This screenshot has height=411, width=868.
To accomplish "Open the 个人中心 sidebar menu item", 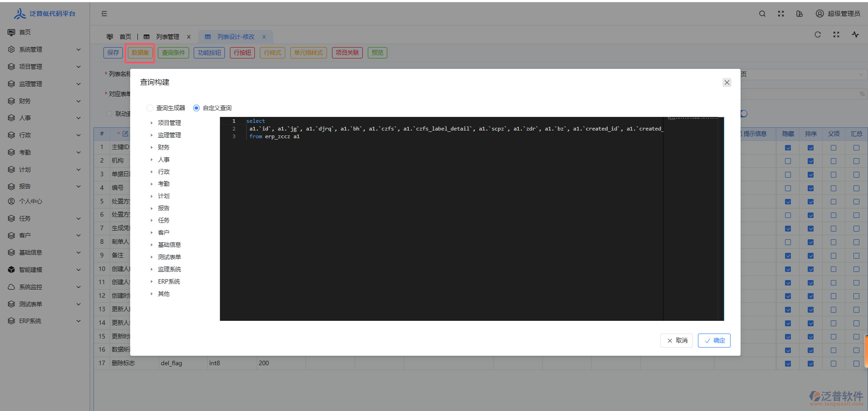I will (30, 201).
